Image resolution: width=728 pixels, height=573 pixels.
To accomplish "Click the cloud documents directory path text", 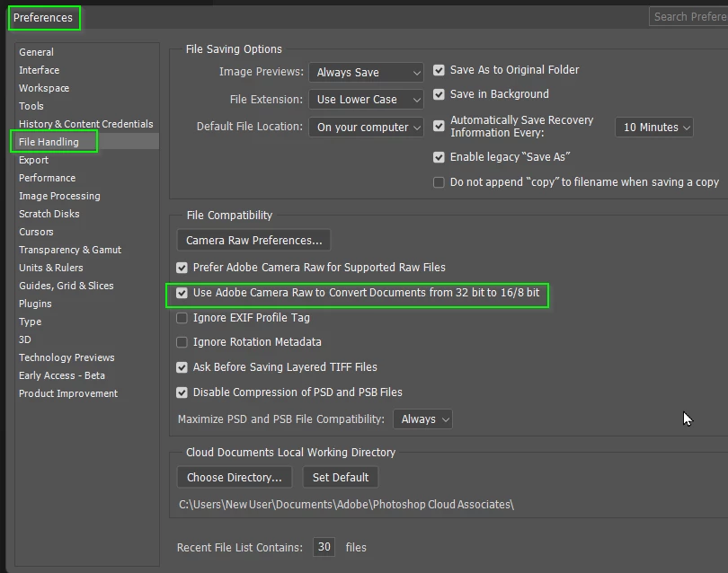I will tap(346, 505).
